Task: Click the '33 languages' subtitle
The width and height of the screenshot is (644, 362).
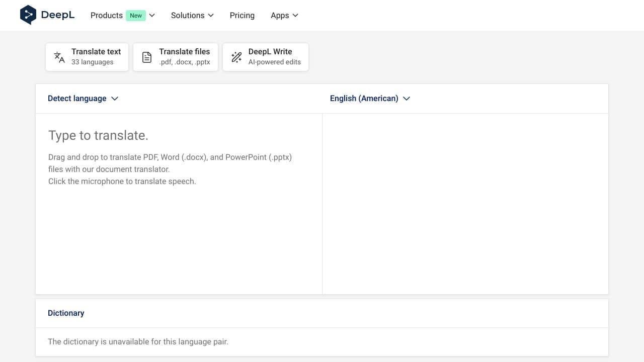Action: coord(93,62)
